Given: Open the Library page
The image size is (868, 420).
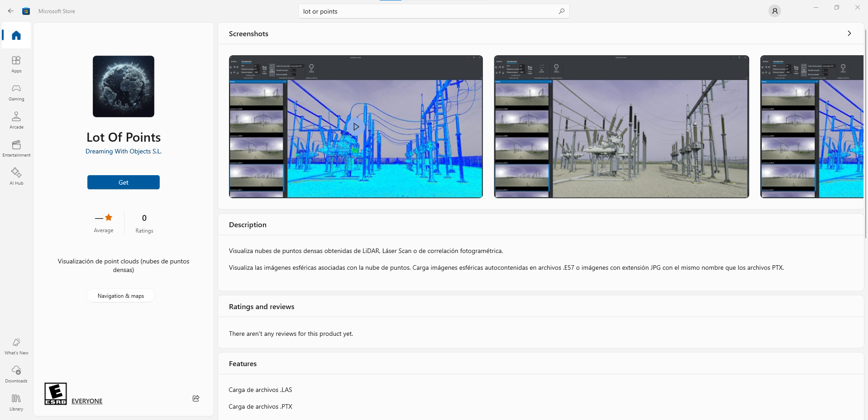Looking at the screenshot, I should (16, 402).
